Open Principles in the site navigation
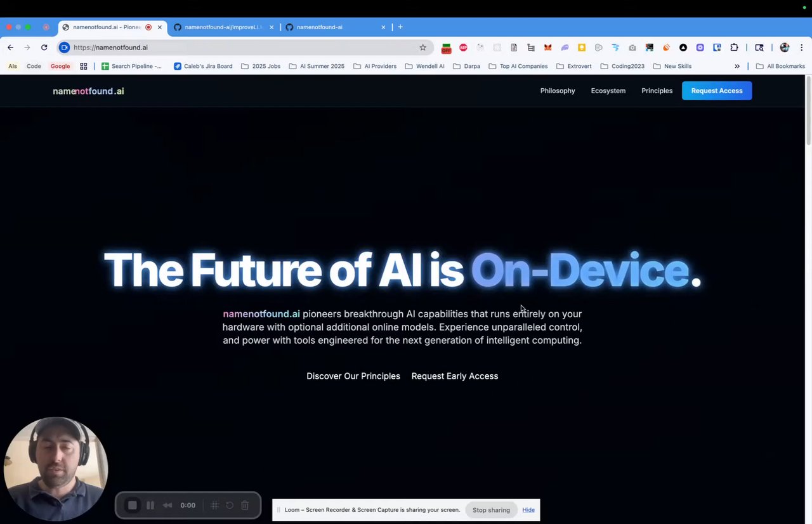This screenshot has width=812, height=524. tap(657, 91)
